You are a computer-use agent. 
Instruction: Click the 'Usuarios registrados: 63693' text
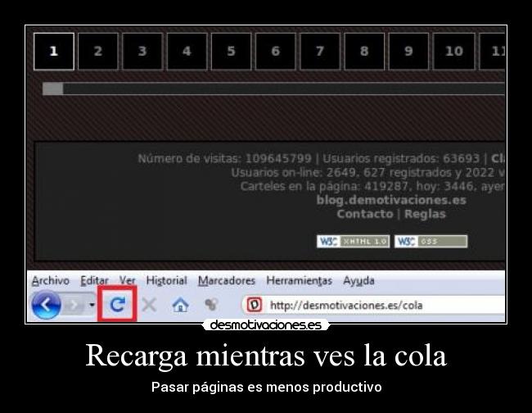[401, 159]
